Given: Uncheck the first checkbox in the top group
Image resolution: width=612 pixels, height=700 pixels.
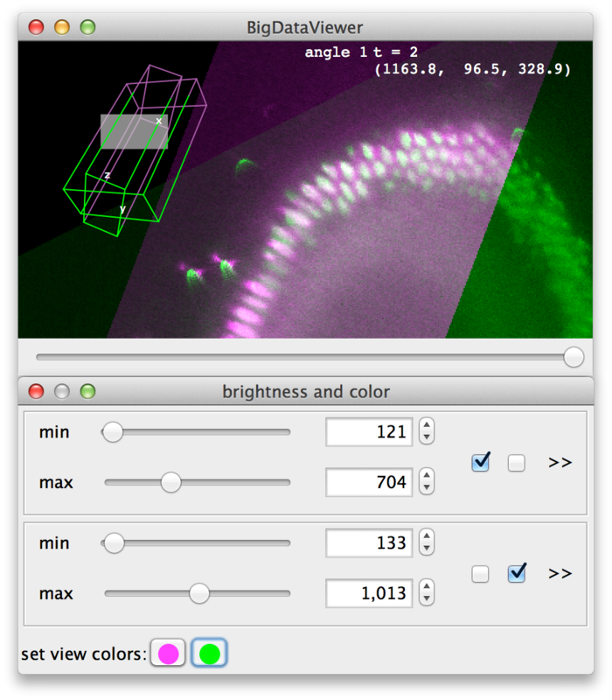Looking at the screenshot, I should 480,462.
